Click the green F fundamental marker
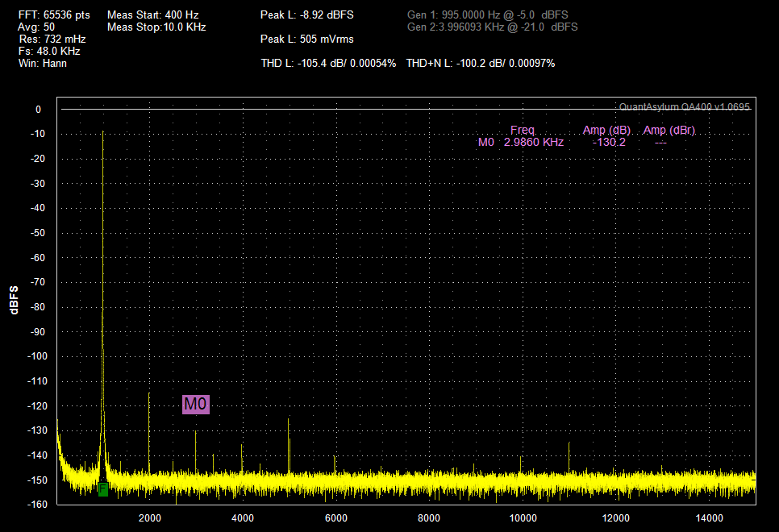Viewport: 779px width, 532px height. click(103, 489)
